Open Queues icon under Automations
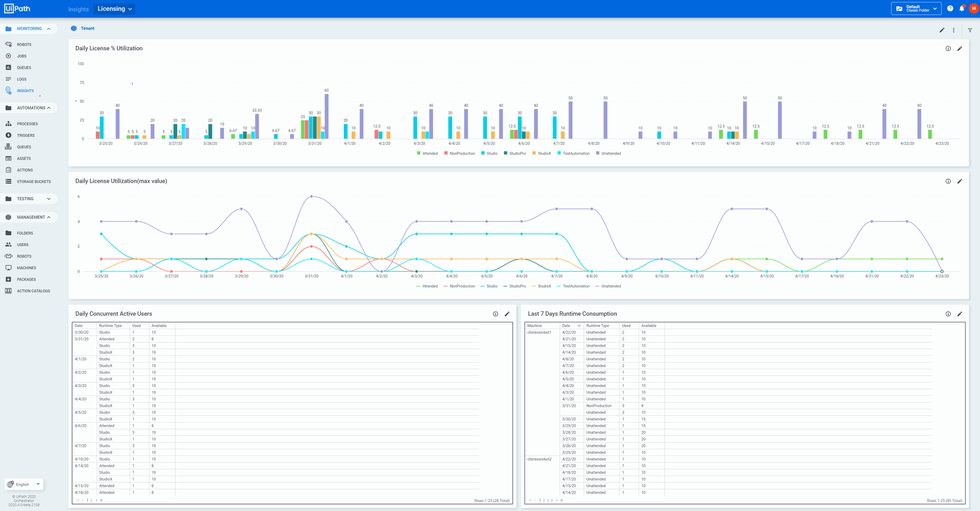 [8, 147]
